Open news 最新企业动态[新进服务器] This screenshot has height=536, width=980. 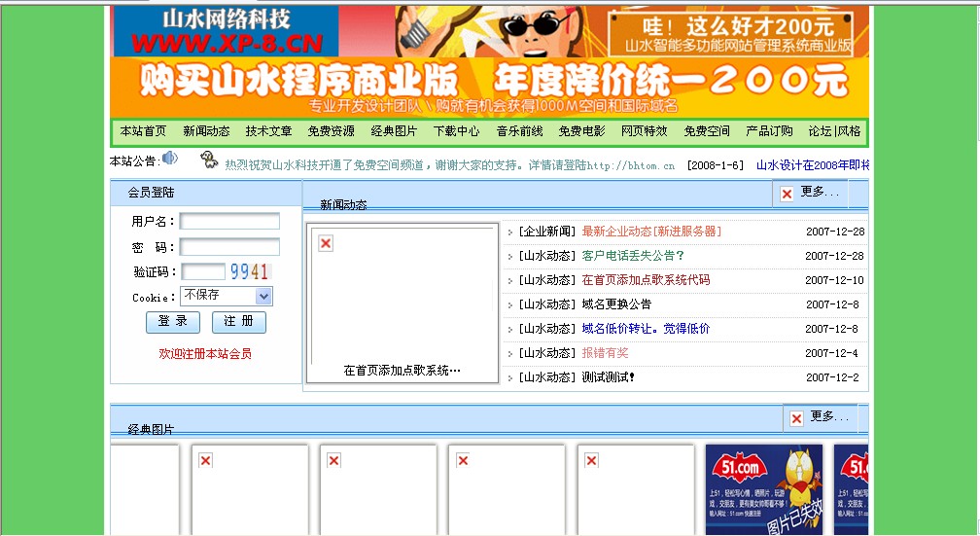pyautogui.click(x=651, y=232)
